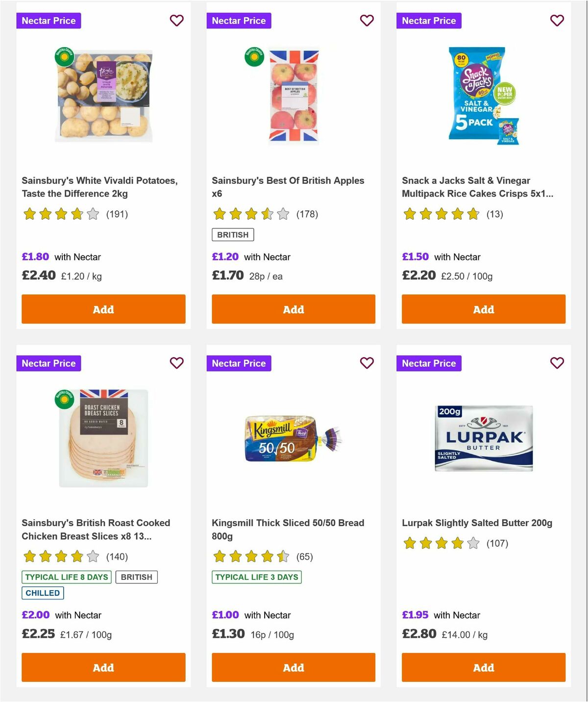This screenshot has width=588, height=702.
Task: Toggle the favorite heart on Lurpak butter
Action: tap(557, 363)
